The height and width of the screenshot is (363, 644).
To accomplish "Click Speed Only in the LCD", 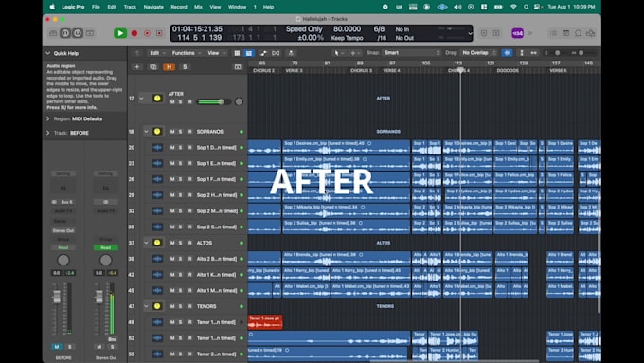I will 304,29.
